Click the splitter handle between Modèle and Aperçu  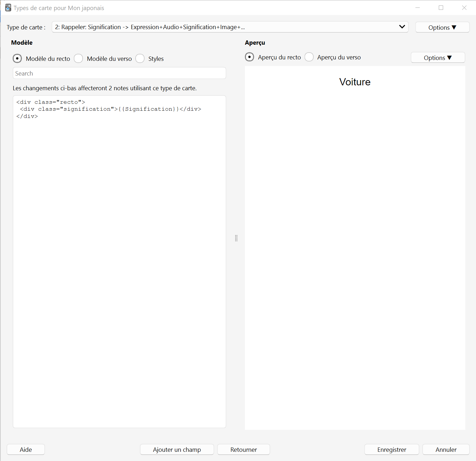point(236,238)
